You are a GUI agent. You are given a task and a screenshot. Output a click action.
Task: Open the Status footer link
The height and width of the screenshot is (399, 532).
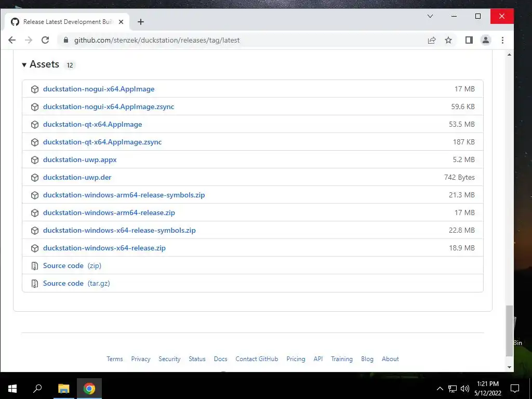point(197,359)
